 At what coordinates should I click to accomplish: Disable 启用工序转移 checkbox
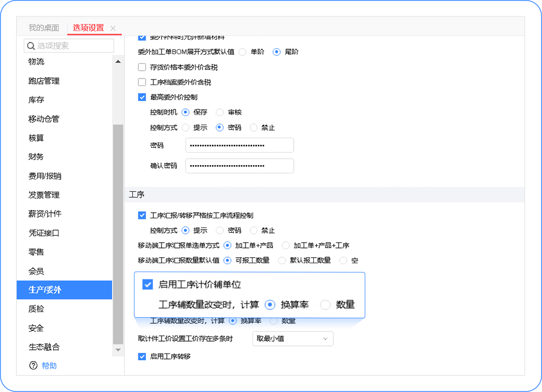pyautogui.click(x=142, y=356)
